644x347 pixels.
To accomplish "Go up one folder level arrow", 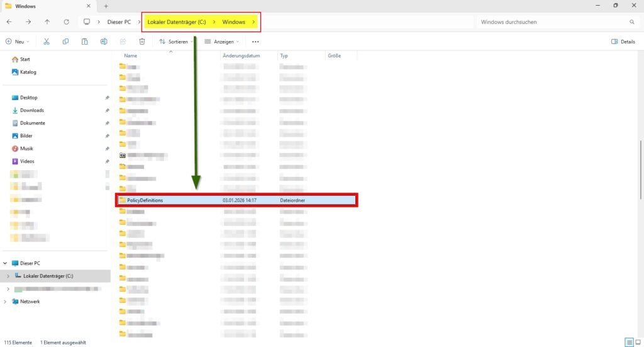I will tap(47, 22).
